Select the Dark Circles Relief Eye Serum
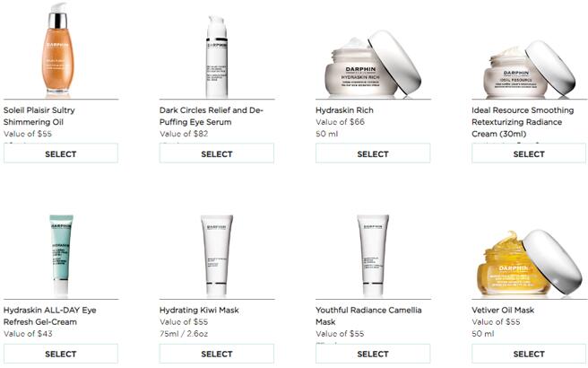This screenshot has height=368, width=588. (217, 153)
